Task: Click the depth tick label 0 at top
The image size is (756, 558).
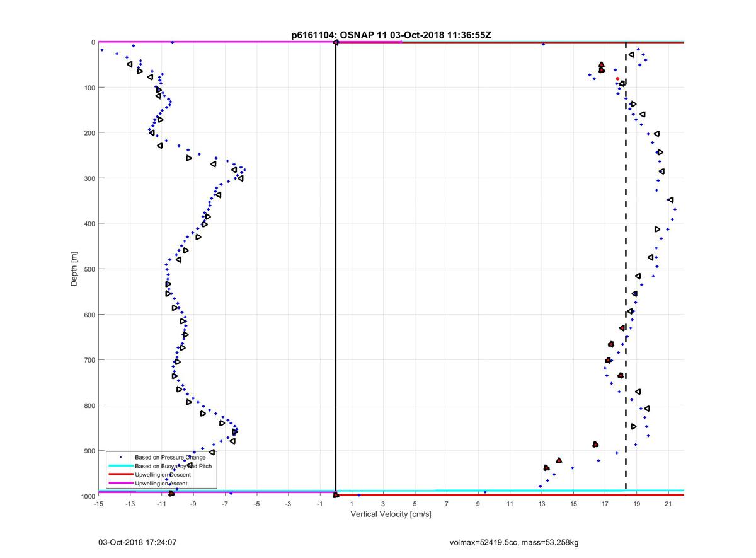Action: point(92,42)
